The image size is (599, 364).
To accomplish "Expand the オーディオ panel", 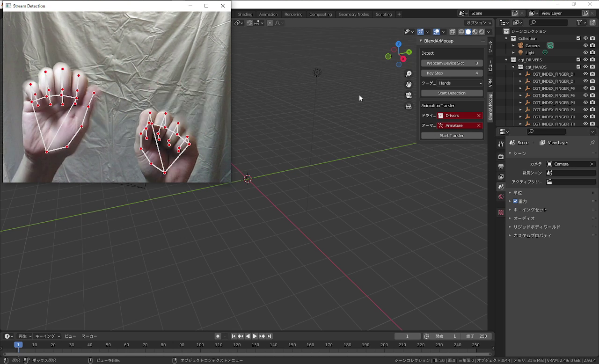I will coord(510,218).
